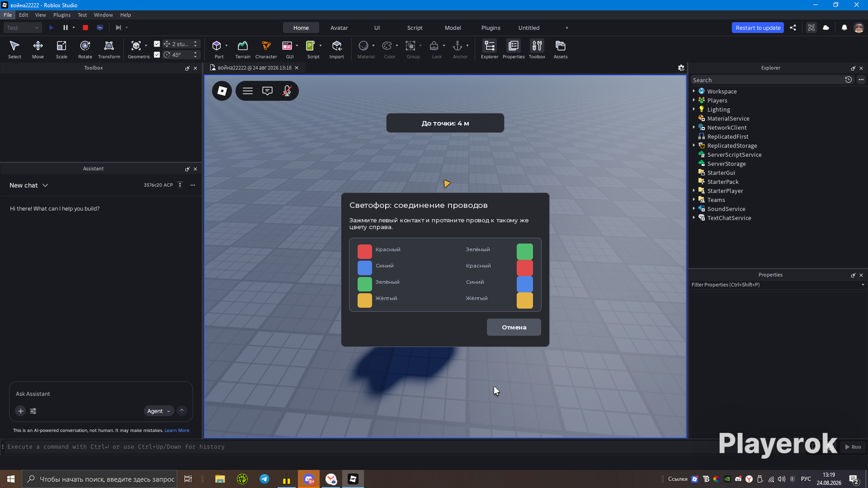Follow the Learn More link

(177, 430)
